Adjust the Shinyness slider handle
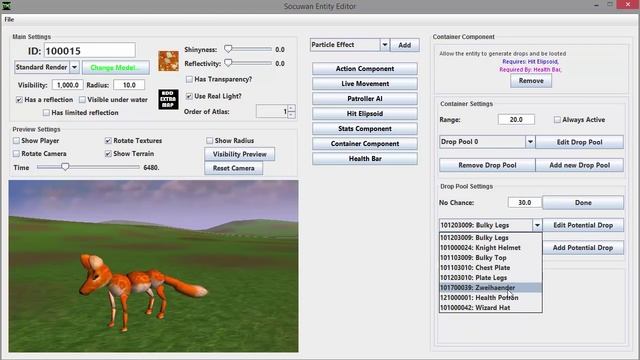The width and height of the screenshot is (640, 360). tap(228, 49)
